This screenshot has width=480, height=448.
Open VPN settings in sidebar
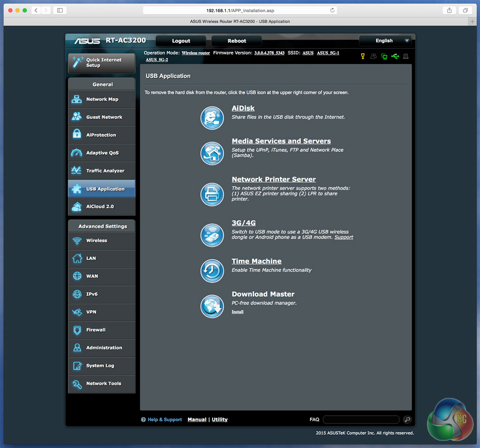pos(102,312)
